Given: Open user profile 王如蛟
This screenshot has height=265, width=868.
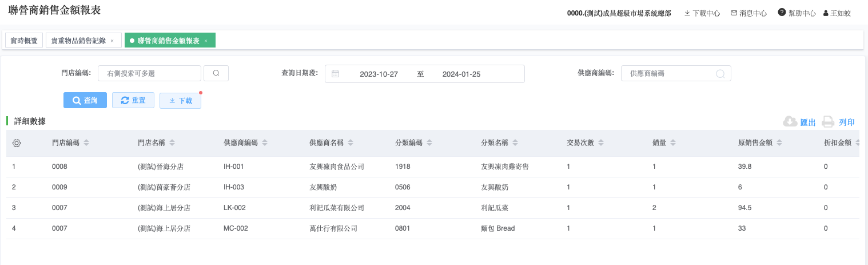Looking at the screenshot, I should click(x=837, y=13).
